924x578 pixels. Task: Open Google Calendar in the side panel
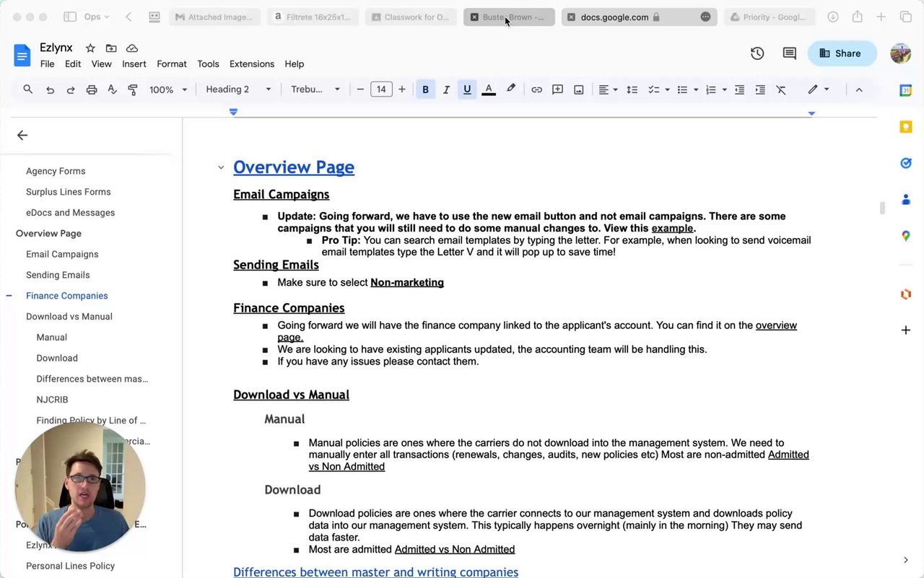pos(906,90)
